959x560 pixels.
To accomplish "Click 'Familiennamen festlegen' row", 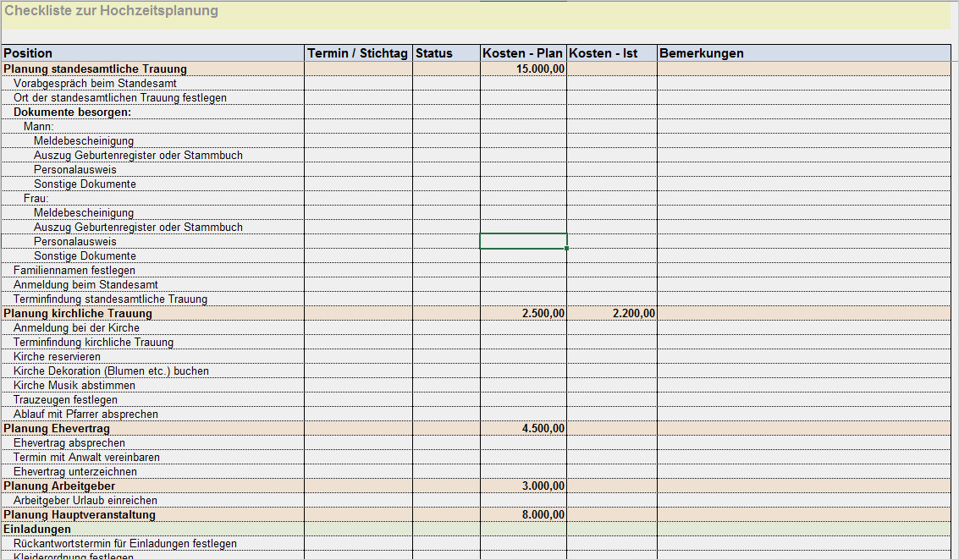I will [x=477, y=270].
